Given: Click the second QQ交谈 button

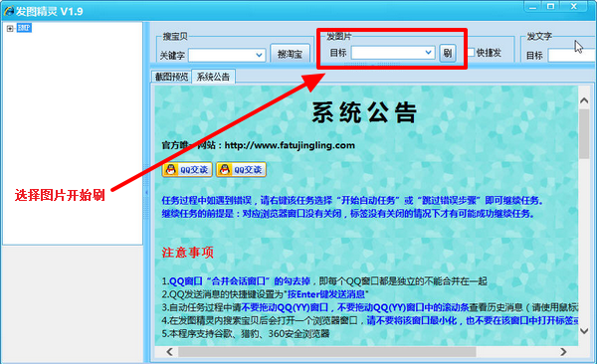Looking at the screenshot, I should 241,169.
